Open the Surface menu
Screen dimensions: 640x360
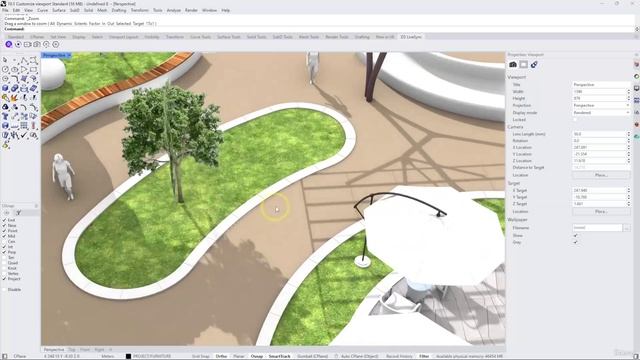pos(59,10)
